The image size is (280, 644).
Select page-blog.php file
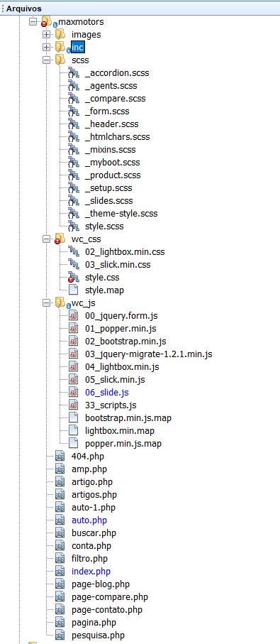tap(101, 584)
